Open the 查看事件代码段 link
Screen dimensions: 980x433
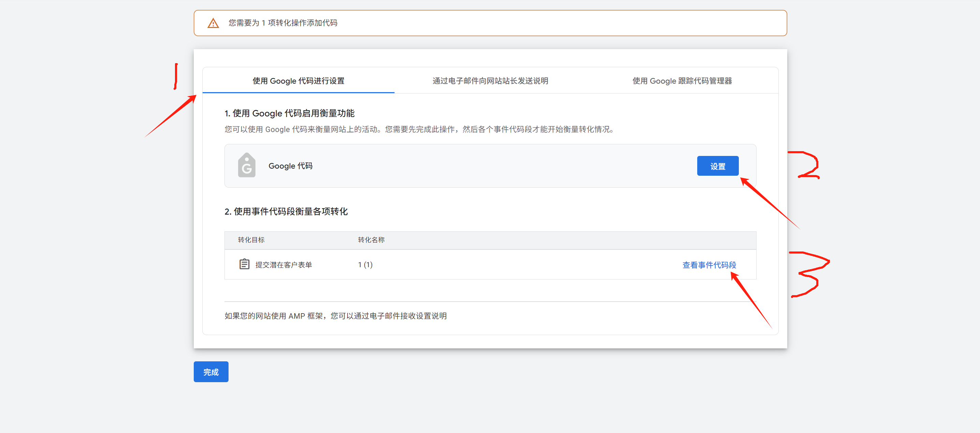point(709,265)
